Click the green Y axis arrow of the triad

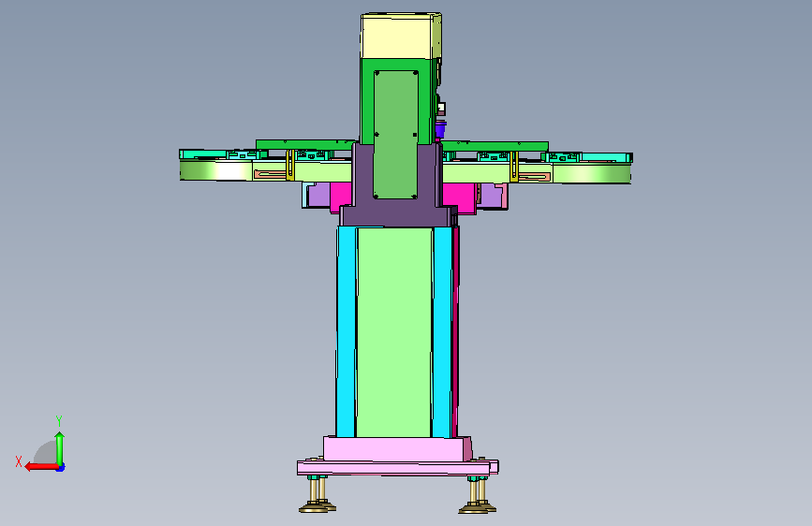coord(60,448)
